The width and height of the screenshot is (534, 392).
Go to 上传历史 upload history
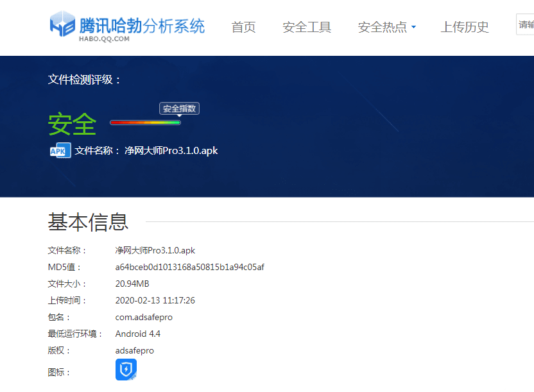point(465,27)
